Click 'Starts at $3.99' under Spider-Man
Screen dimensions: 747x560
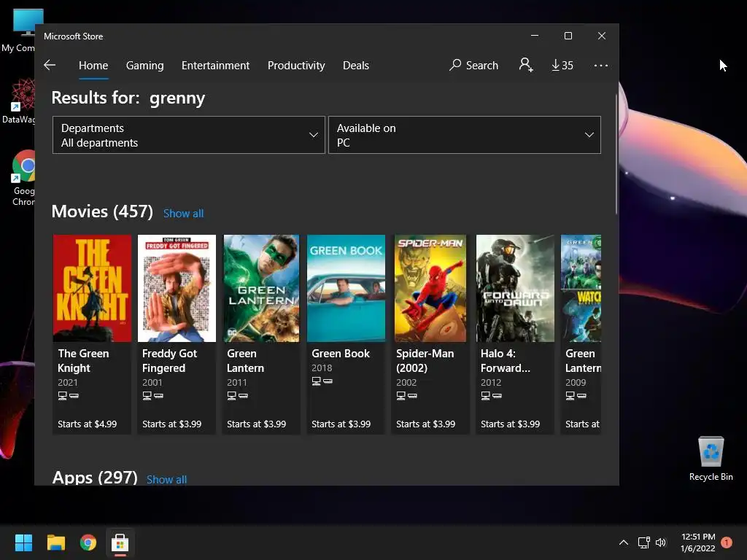(426, 424)
